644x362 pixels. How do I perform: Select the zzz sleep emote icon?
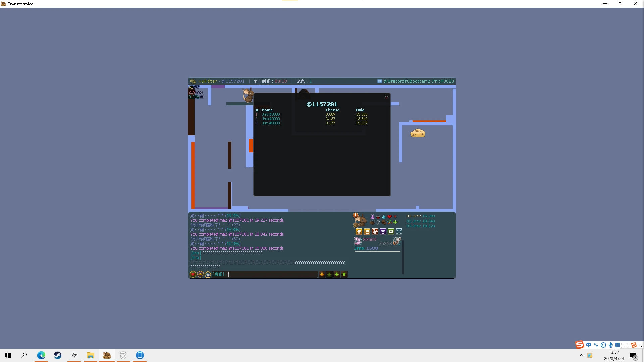pos(378,222)
